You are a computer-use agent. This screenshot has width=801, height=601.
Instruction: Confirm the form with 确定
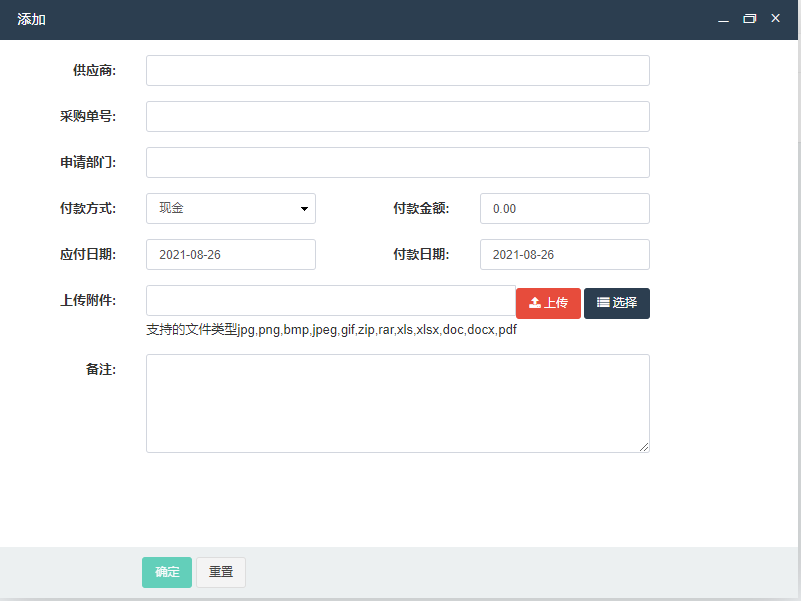click(167, 572)
